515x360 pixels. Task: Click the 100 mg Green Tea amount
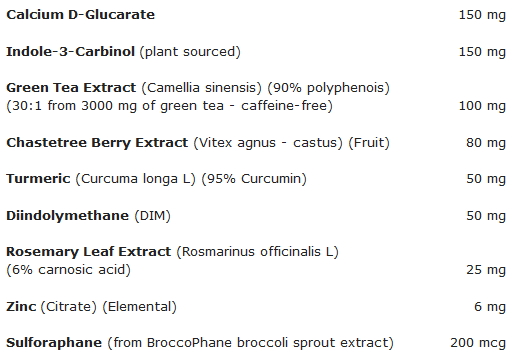[x=482, y=106]
